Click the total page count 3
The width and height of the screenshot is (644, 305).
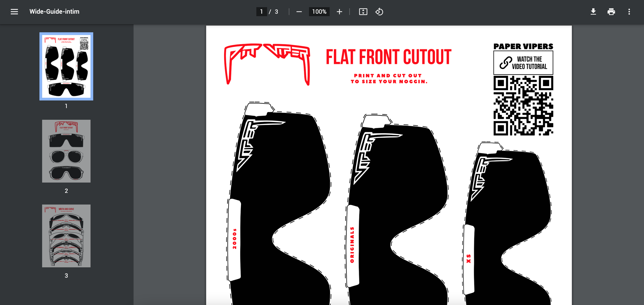276,12
